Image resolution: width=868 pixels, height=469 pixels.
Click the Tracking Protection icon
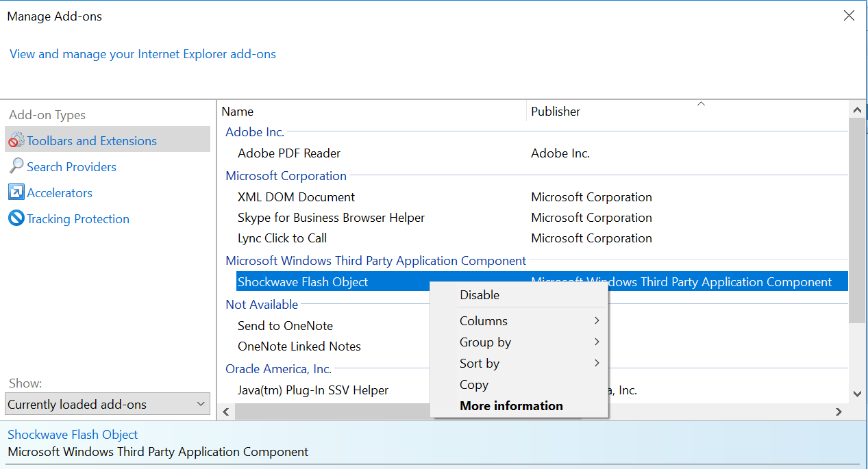[16, 218]
